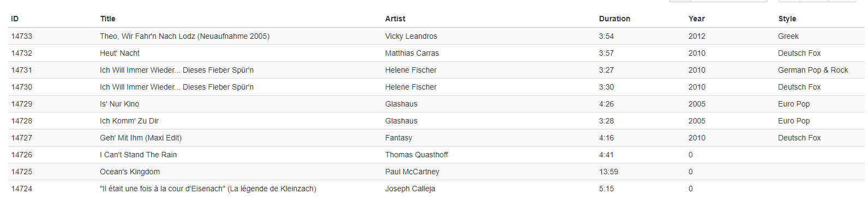868x206 pixels.
Task: Click artist Paul McCartney
Action: (412, 172)
